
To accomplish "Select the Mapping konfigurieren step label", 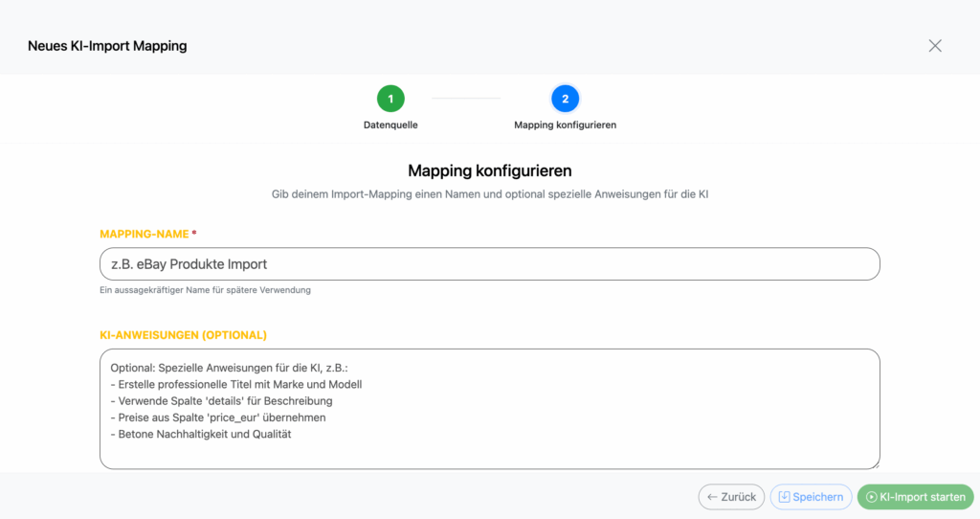I will tap(565, 125).
